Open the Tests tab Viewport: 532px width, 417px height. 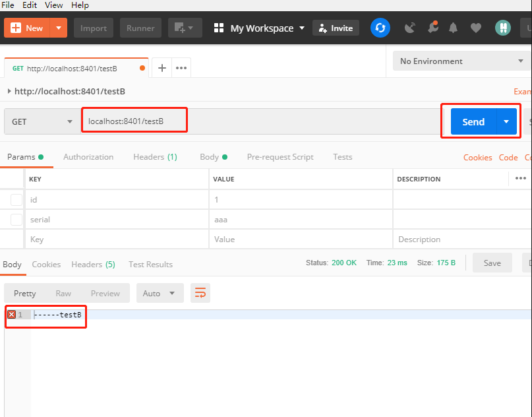point(342,157)
